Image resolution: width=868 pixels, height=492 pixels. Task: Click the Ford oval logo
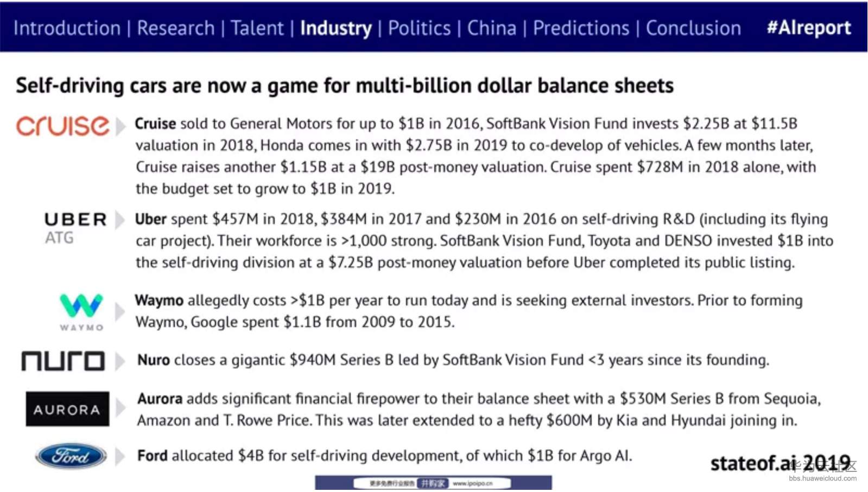tap(71, 456)
